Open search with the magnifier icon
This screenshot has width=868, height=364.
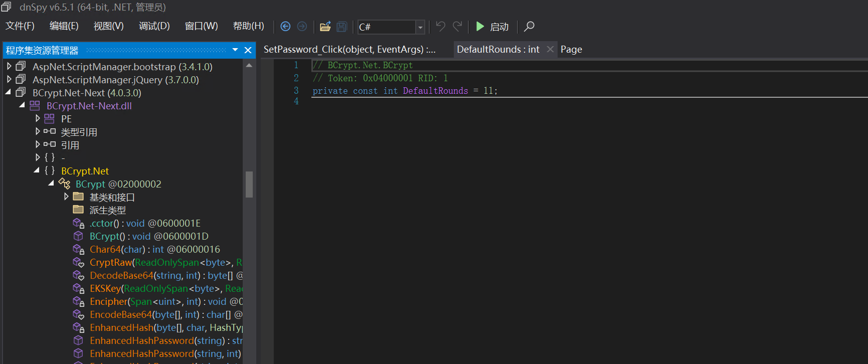click(529, 27)
